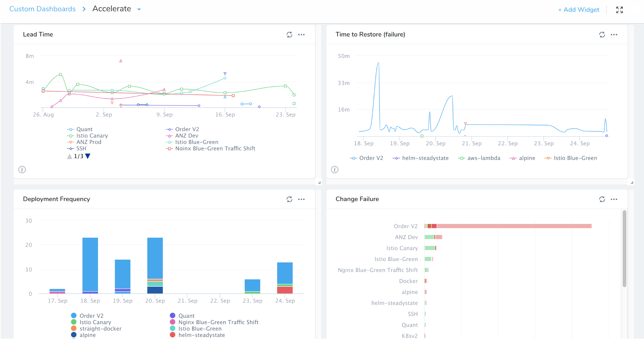Screen dimensions: 644x340
Task: Click the Change Failure widget title
Action: coord(357,199)
